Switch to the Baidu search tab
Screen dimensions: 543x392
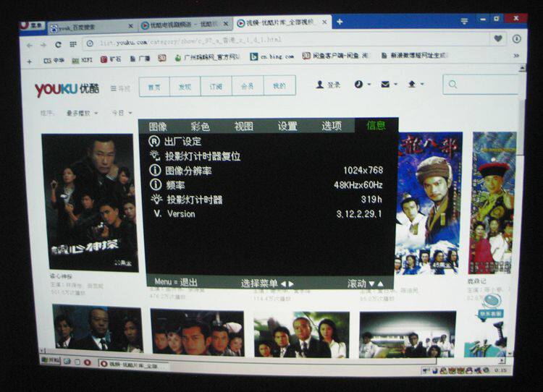[92, 27]
